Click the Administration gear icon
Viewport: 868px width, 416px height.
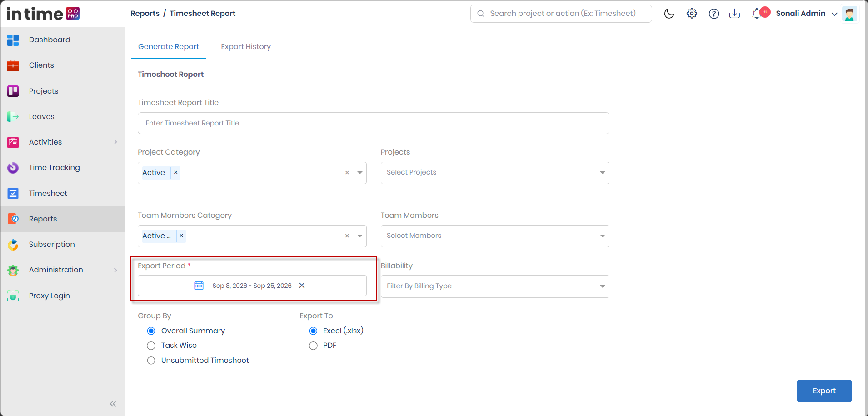[13, 270]
